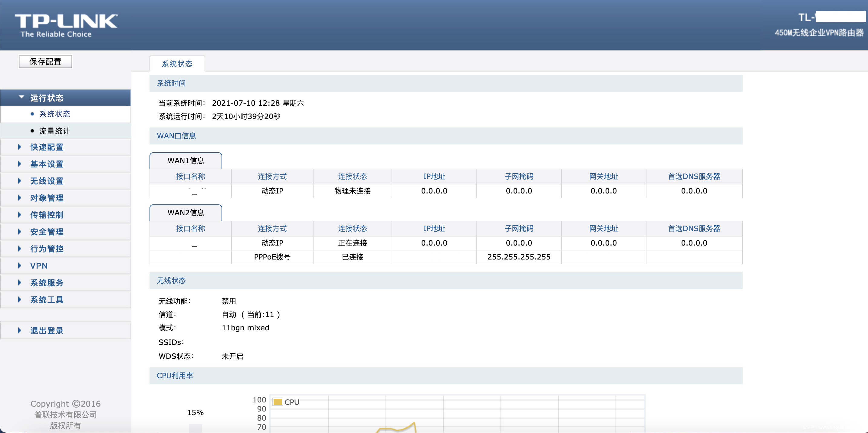The image size is (868, 433).
Task: Collapse the 运行状态 menu arrow
Action: click(x=21, y=97)
